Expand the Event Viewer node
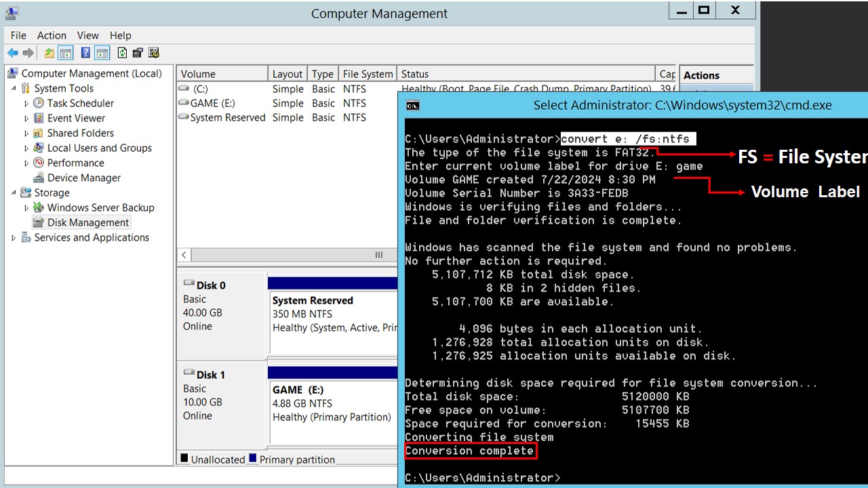The image size is (868, 488). point(26,119)
